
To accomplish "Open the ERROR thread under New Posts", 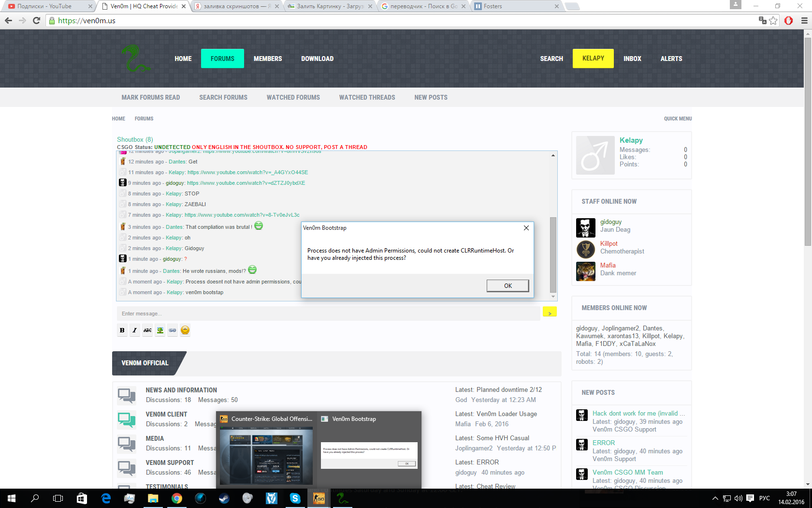I will pos(604,443).
